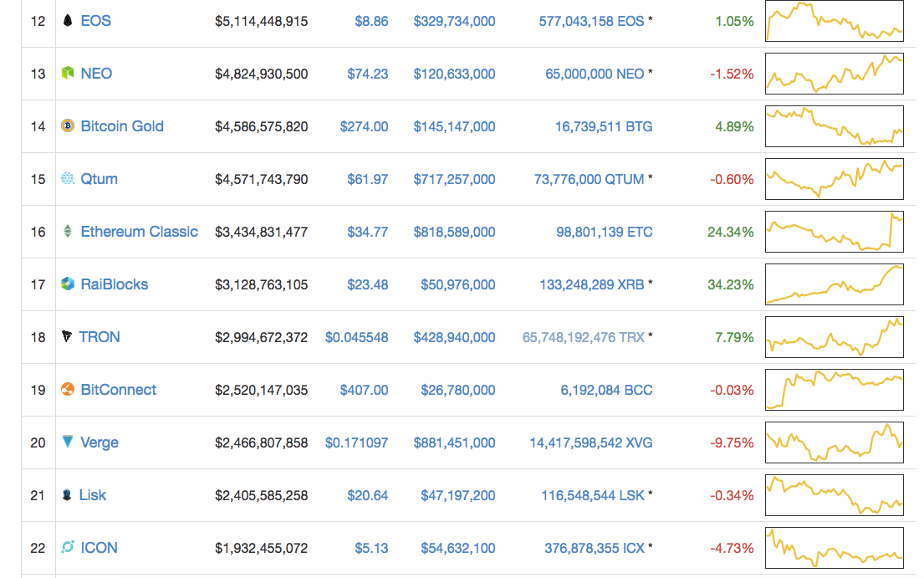View NEO 7-day price sparkline chart

pos(834,73)
